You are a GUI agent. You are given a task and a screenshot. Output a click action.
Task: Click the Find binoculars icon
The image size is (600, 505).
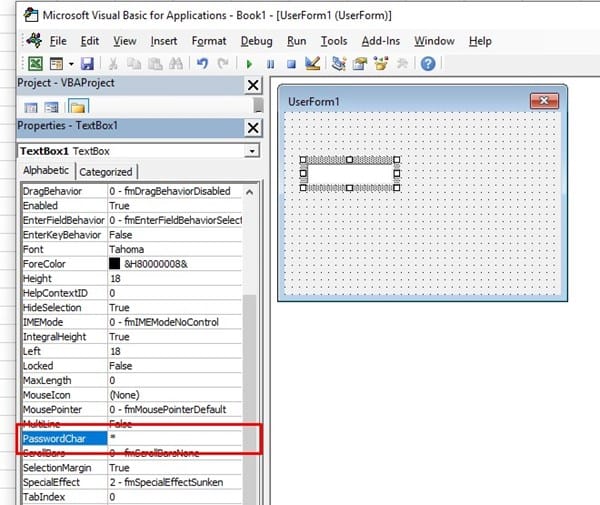point(176,64)
